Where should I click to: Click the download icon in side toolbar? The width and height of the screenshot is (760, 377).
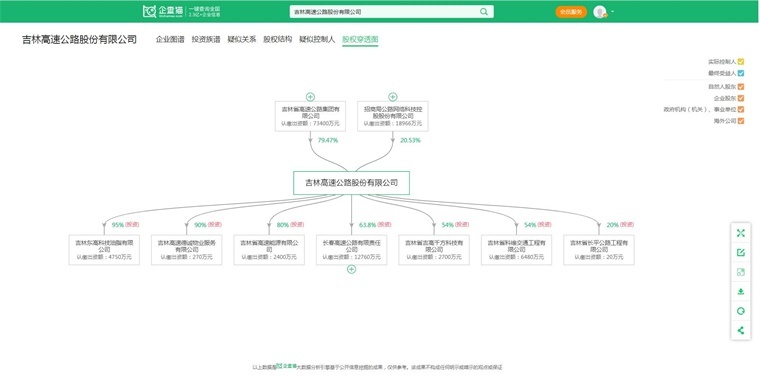point(740,291)
